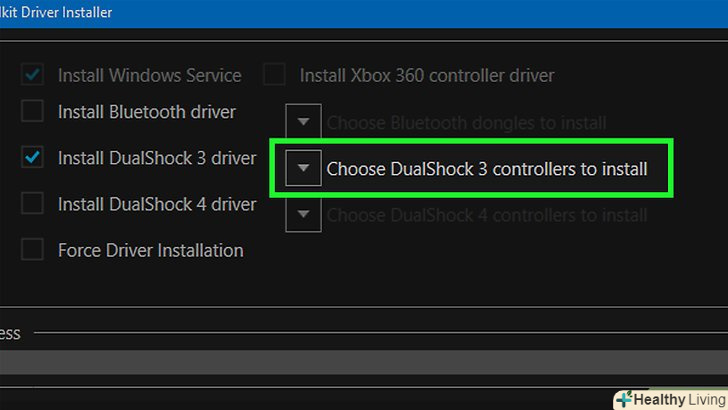Open the DualShock 3 controllers dropdown arrow
The image size is (728, 410).
point(303,168)
